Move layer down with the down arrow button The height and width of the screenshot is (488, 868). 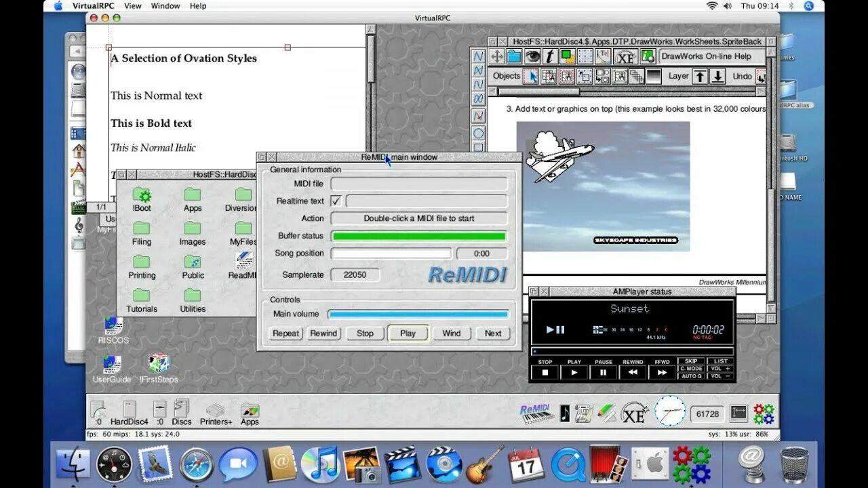[x=718, y=77]
